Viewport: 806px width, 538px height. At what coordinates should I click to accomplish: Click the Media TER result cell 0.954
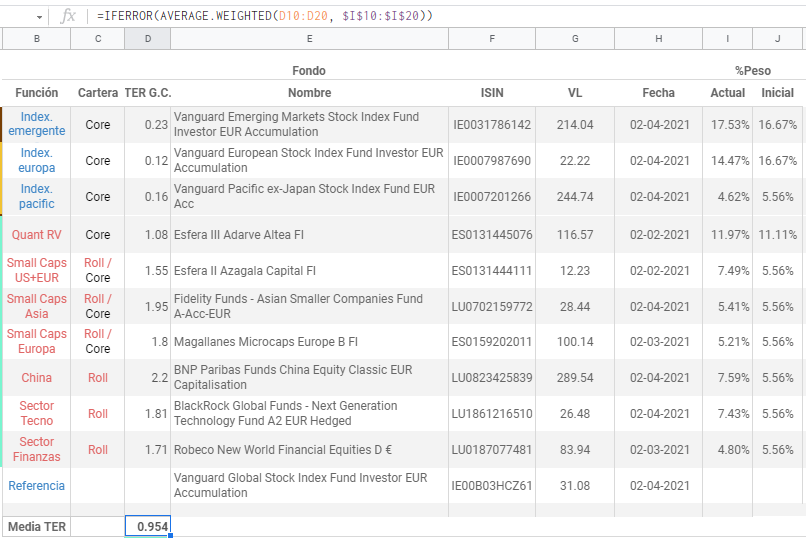[148, 526]
